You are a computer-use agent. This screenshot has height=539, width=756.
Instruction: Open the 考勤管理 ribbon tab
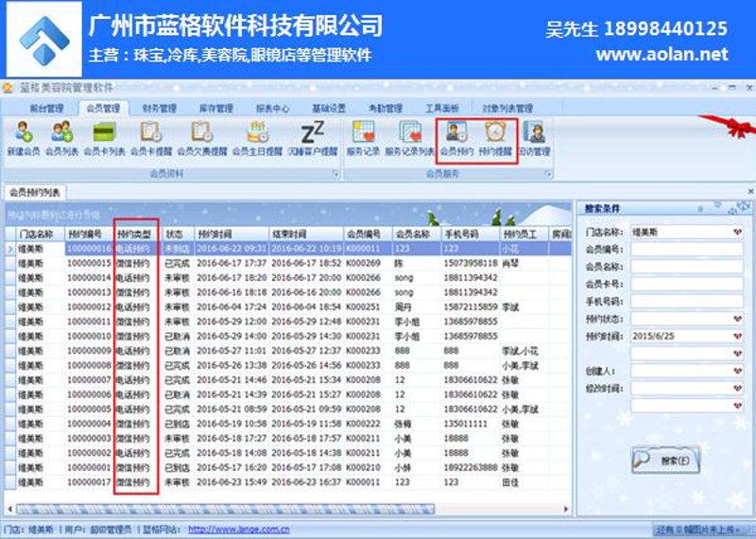[386, 108]
